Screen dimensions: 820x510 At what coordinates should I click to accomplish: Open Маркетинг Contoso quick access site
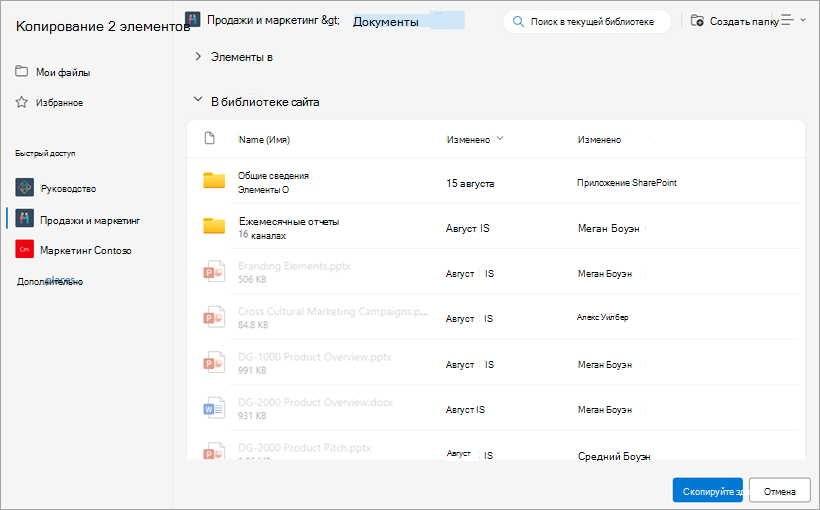(86, 251)
